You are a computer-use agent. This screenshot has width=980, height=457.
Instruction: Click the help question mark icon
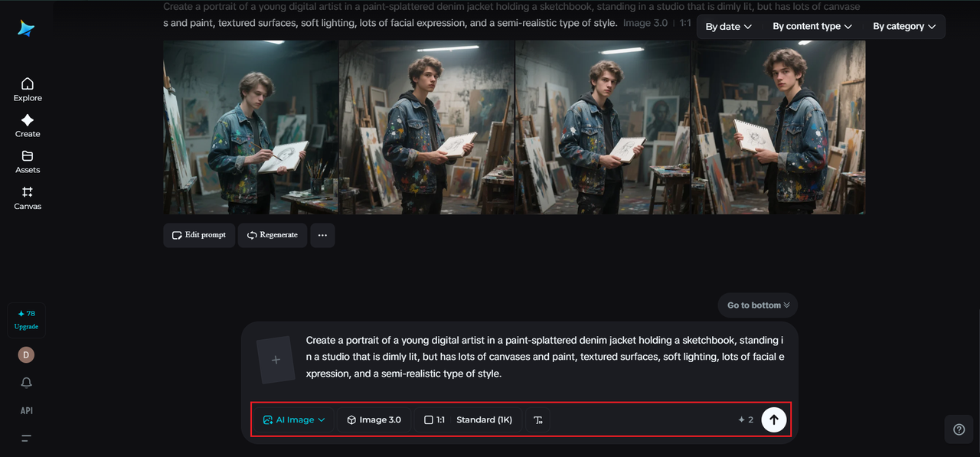pos(959,429)
